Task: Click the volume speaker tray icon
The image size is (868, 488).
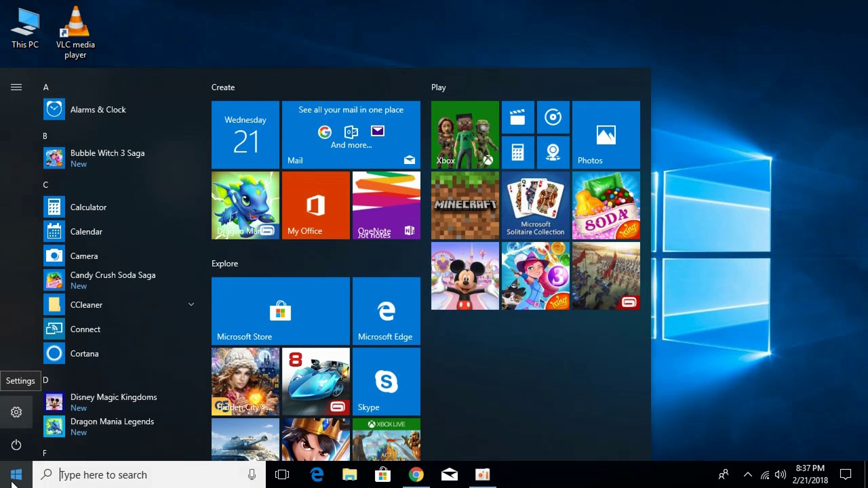Action: point(781,474)
